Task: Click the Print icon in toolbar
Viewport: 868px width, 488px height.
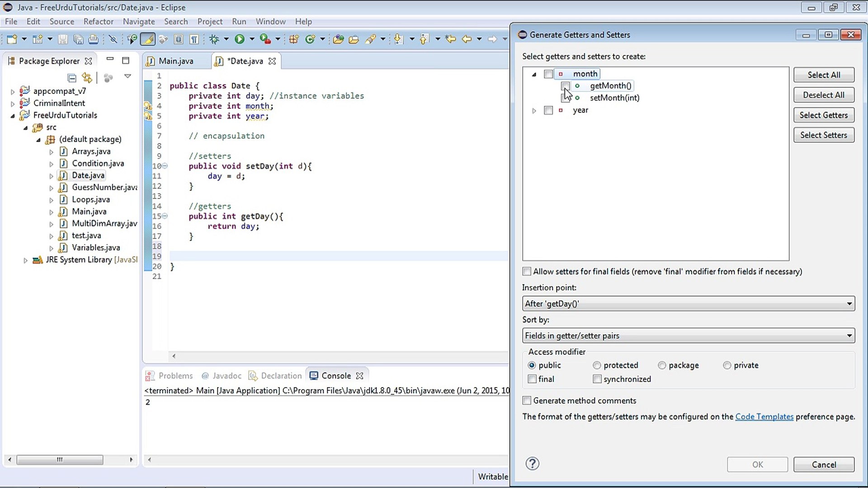Action: pyautogui.click(x=93, y=39)
